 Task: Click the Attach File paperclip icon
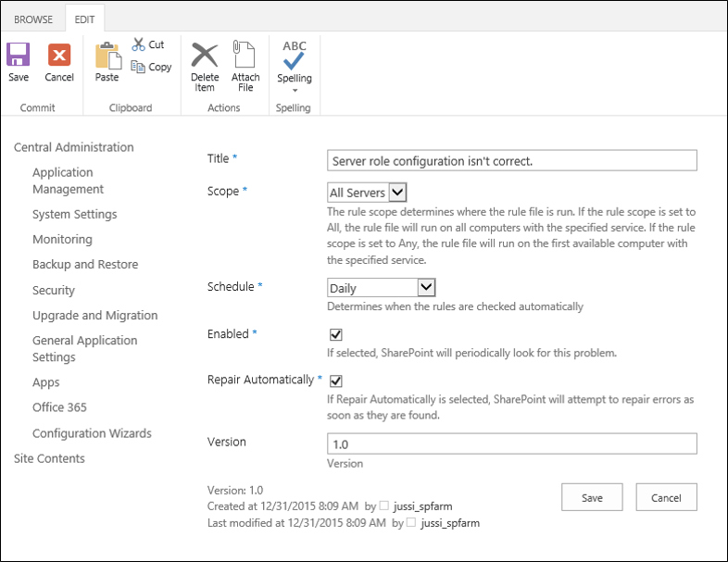tap(245, 55)
